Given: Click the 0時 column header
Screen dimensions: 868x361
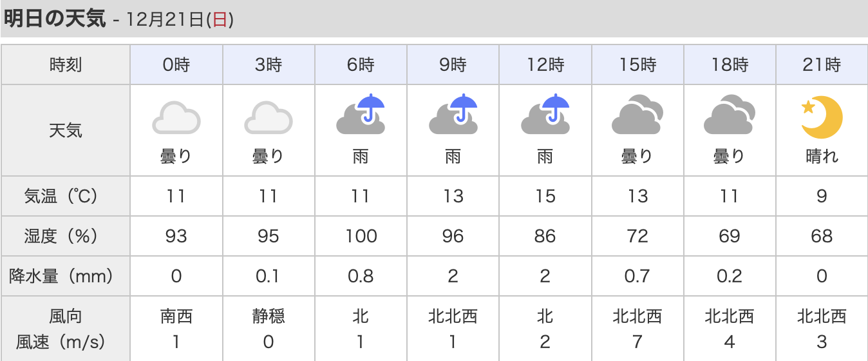Looking at the screenshot, I should [x=176, y=64].
